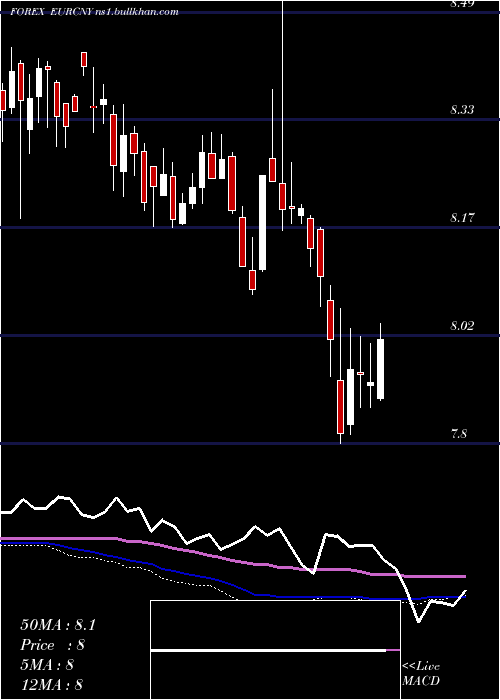The height and width of the screenshot is (700, 500).
Task: Click the 8.17 price axis label
Action: tap(462, 218)
